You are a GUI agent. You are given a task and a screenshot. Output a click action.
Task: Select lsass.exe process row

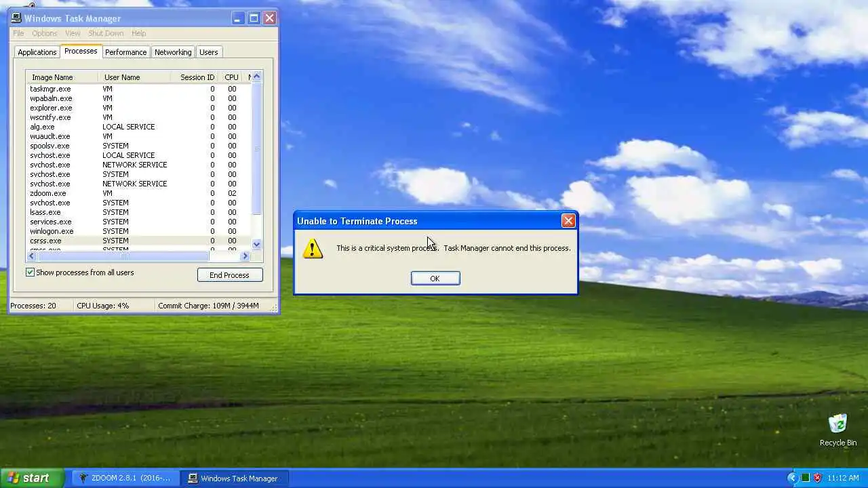[x=138, y=212]
